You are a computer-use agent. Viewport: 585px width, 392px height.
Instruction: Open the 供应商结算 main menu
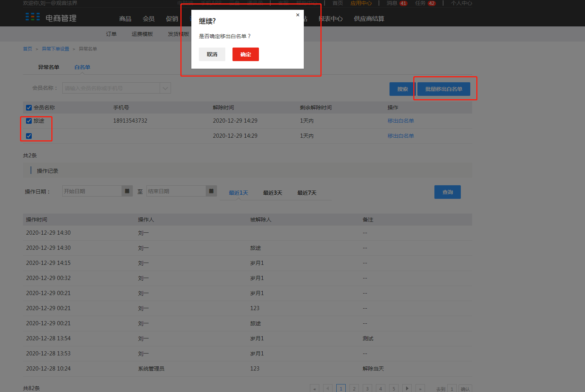click(369, 18)
